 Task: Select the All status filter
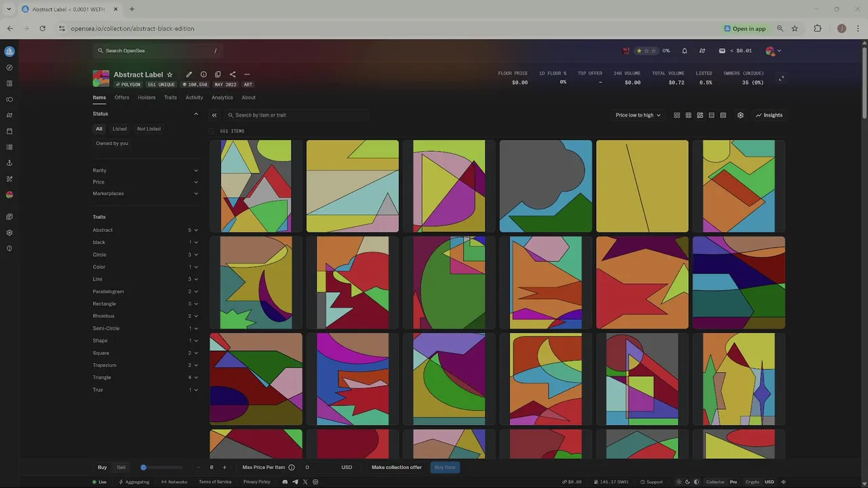point(99,129)
